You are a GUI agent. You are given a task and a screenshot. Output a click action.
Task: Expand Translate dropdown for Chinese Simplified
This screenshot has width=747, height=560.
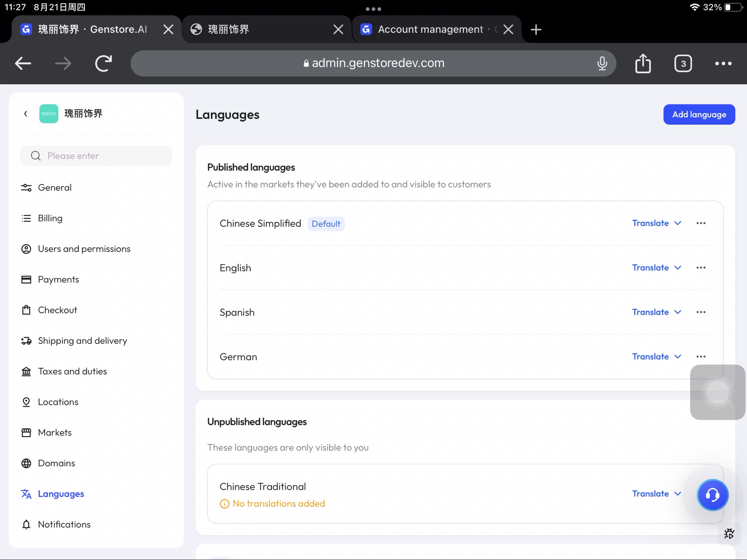tap(656, 223)
